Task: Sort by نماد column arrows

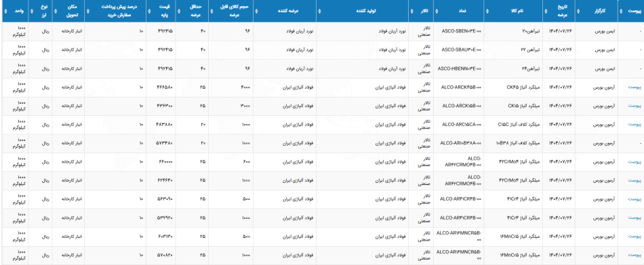Action: (437, 11)
